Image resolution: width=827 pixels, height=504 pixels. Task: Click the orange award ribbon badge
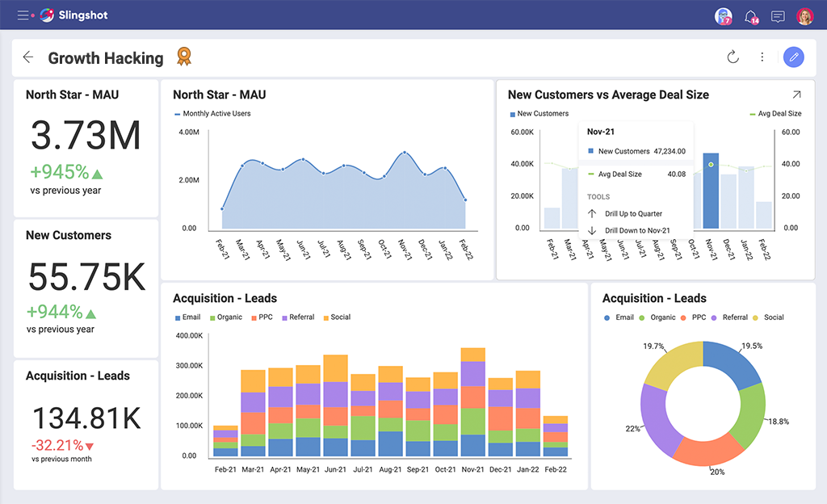[184, 57]
